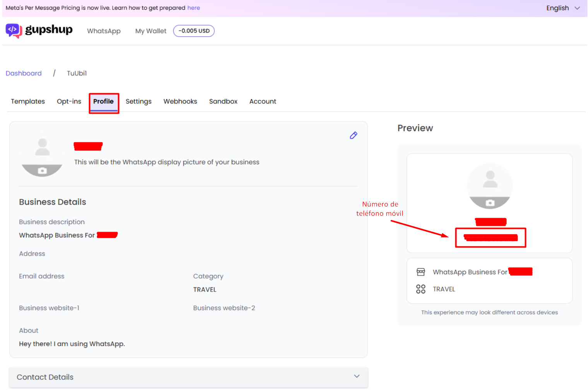Click the TuUbi1 breadcrumb item
This screenshot has height=391, width=588.
(77, 73)
